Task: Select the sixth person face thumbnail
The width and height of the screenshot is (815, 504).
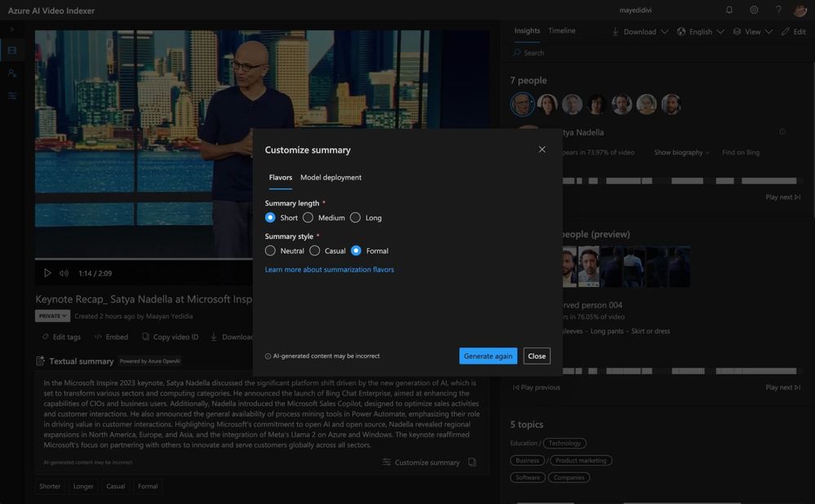Action: (647, 104)
